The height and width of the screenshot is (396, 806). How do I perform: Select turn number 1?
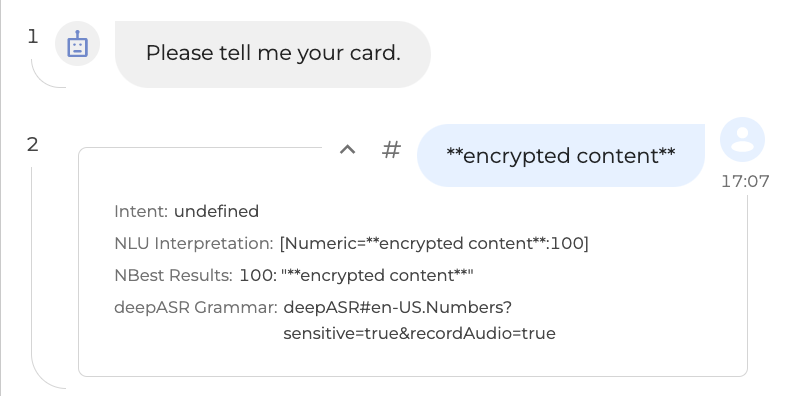32,37
